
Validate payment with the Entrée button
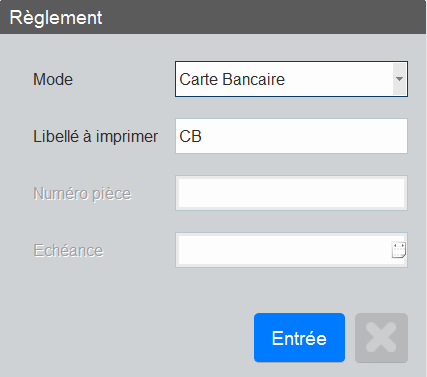point(299,338)
